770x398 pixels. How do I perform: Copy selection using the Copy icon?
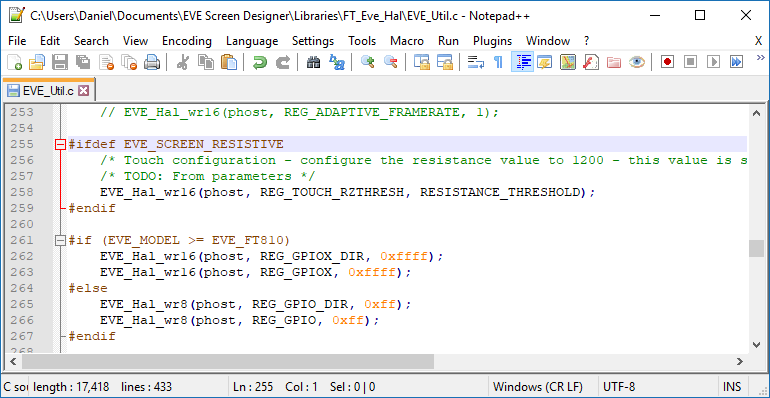click(206, 62)
